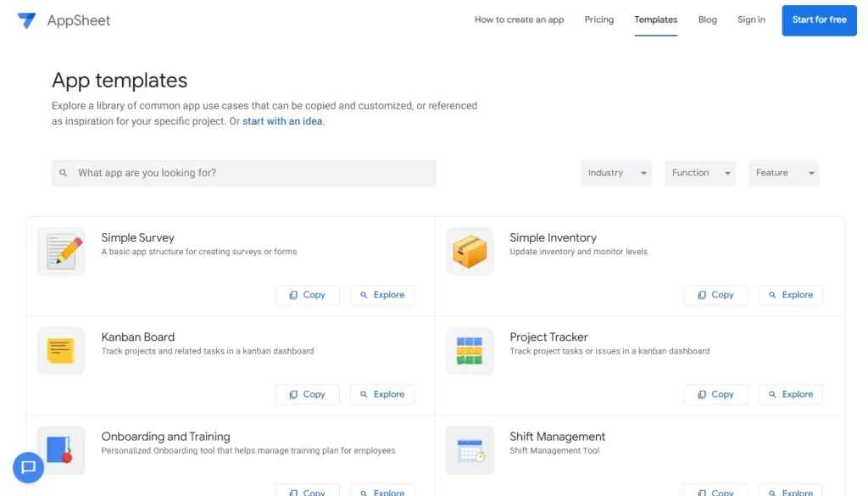
Task: Open the Simple Inventory title
Action: pos(553,237)
